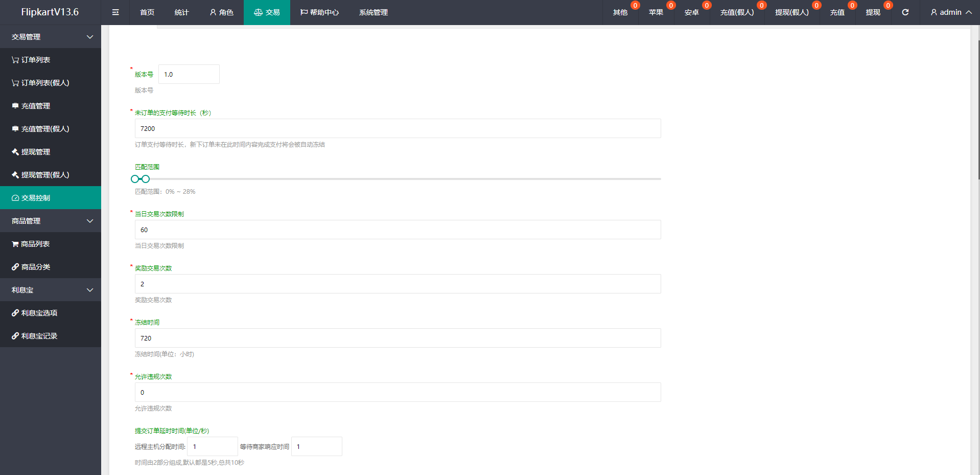Collapse the 商品管理 sidebar group
Viewport: 980px width, 475px height.
tap(51, 221)
